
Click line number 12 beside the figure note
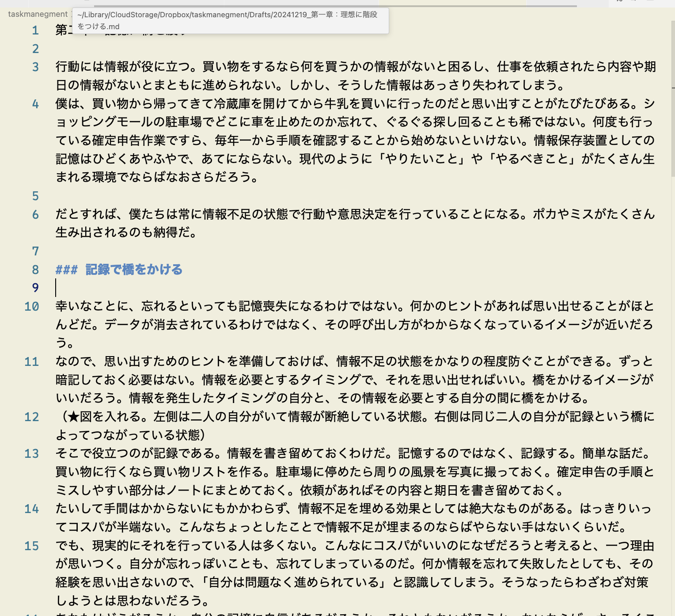(x=31, y=417)
